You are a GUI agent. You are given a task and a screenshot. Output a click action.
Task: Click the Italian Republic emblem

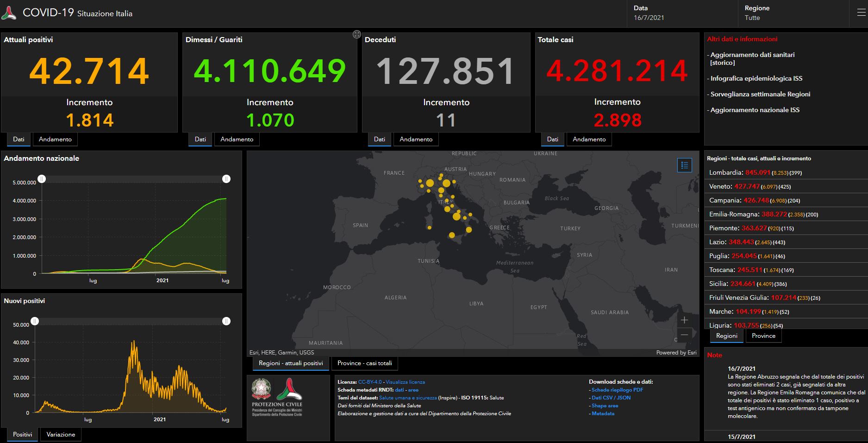pyautogui.click(x=262, y=389)
